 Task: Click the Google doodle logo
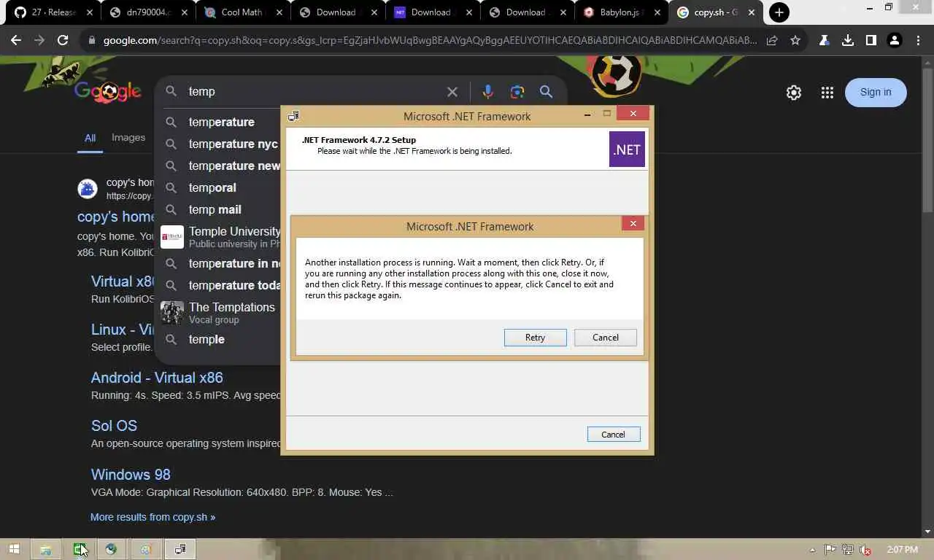click(108, 92)
